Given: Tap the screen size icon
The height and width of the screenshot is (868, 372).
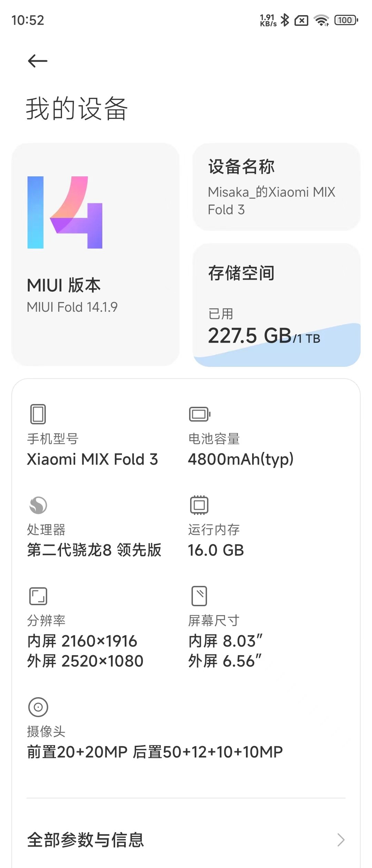Looking at the screenshot, I should pyautogui.click(x=199, y=596).
